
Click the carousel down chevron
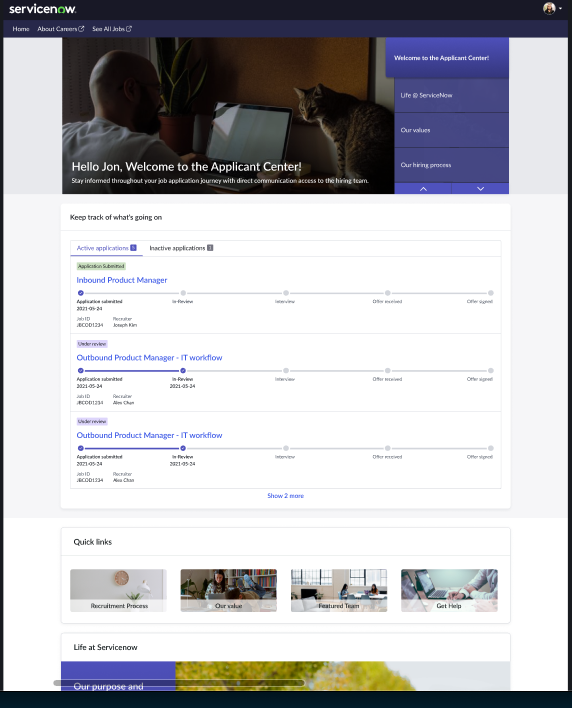point(480,189)
